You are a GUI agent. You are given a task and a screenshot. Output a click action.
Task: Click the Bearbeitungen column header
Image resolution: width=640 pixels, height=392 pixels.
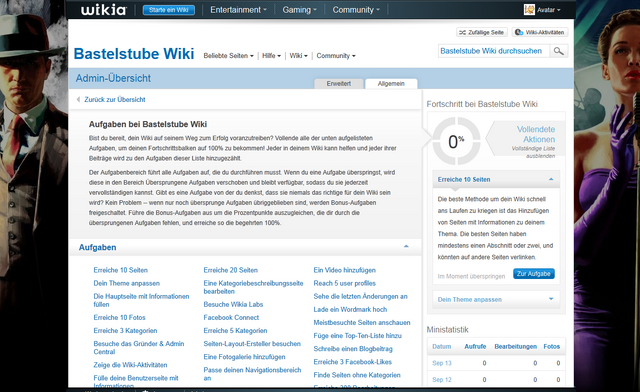click(x=516, y=346)
